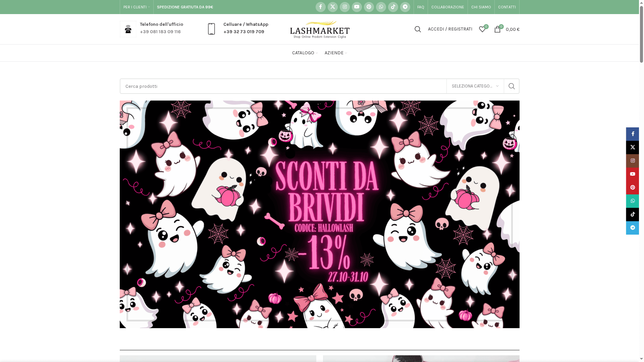The image size is (644, 362).
Task: Click ACCEDI / REGISTRATI
Action: pyautogui.click(x=450, y=29)
